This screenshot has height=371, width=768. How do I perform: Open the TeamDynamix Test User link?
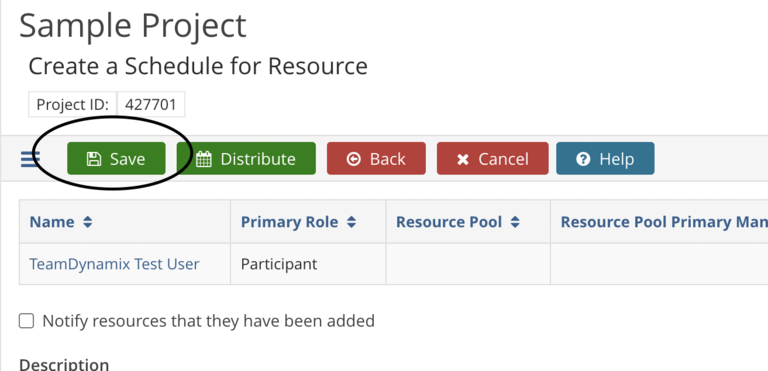point(114,264)
